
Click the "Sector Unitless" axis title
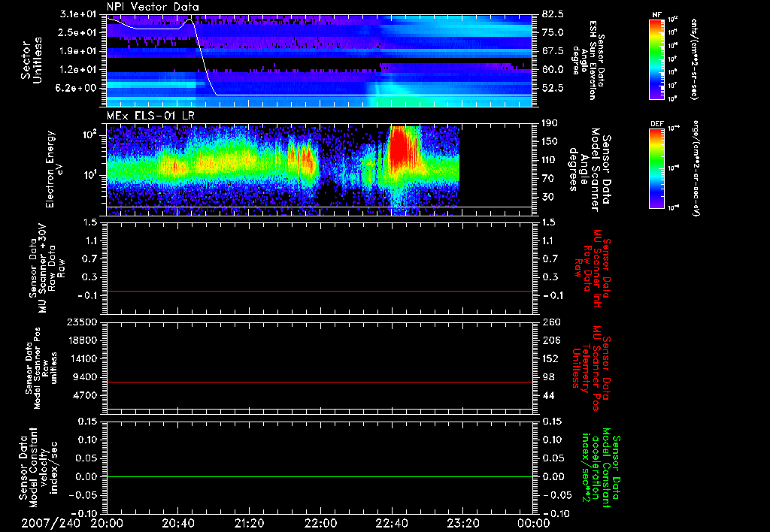[x=32, y=60]
